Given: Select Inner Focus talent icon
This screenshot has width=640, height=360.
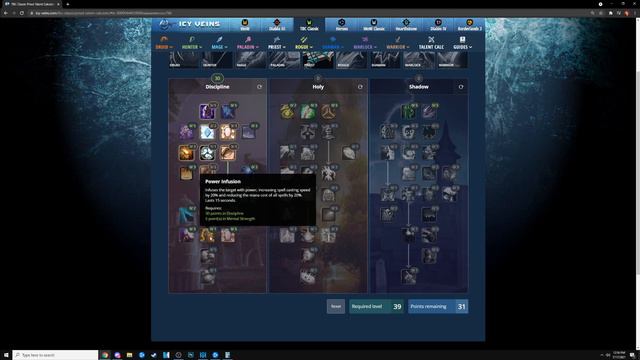Looking at the screenshot, I should (207, 153).
